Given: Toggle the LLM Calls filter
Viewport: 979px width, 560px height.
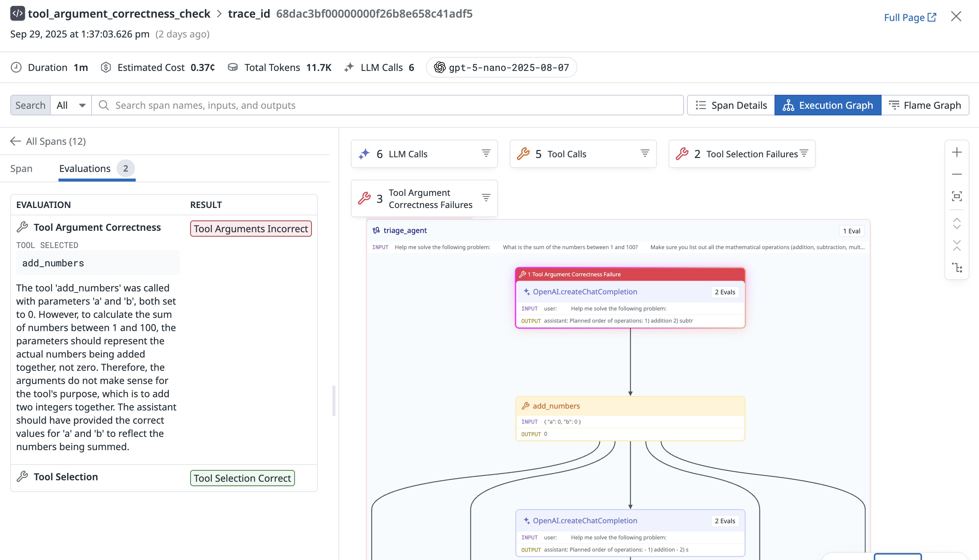Looking at the screenshot, I should pyautogui.click(x=486, y=154).
